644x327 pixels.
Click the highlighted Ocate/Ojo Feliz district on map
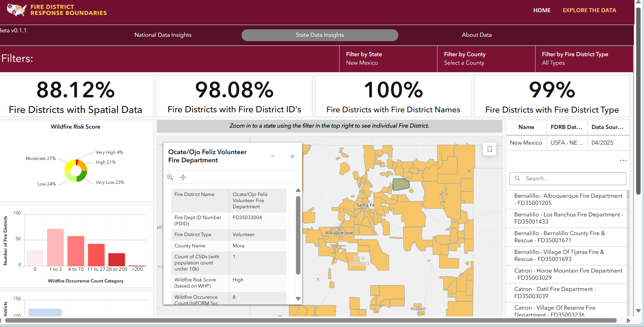(401, 184)
